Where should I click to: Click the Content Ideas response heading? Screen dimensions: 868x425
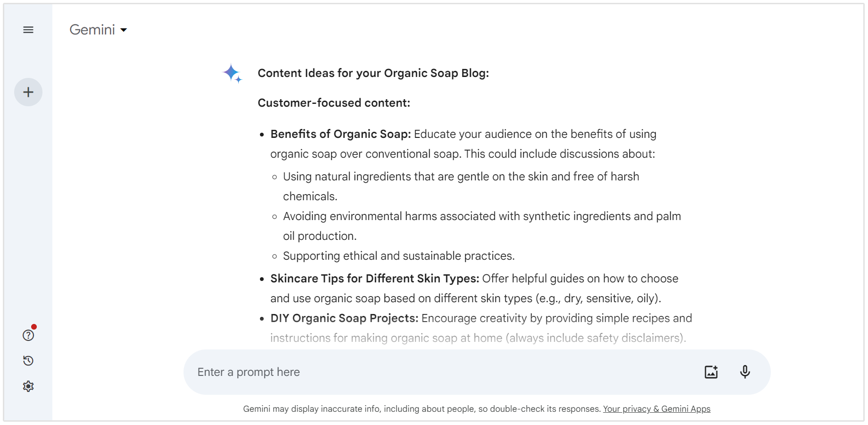pos(373,73)
